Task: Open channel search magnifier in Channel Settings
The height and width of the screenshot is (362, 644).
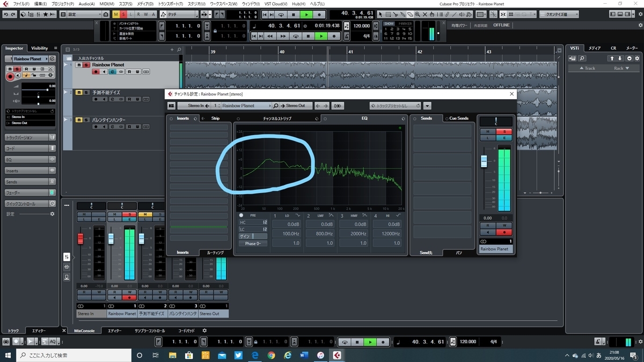Action: (276, 106)
